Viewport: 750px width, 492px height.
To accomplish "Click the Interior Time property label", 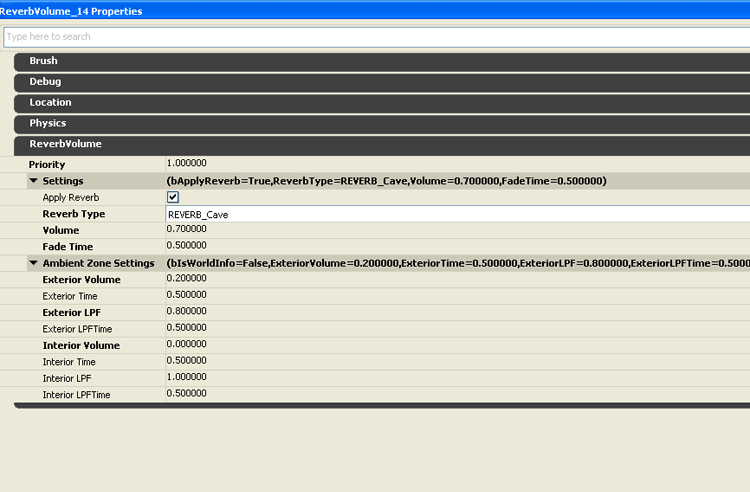I will pyautogui.click(x=69, y=362).
